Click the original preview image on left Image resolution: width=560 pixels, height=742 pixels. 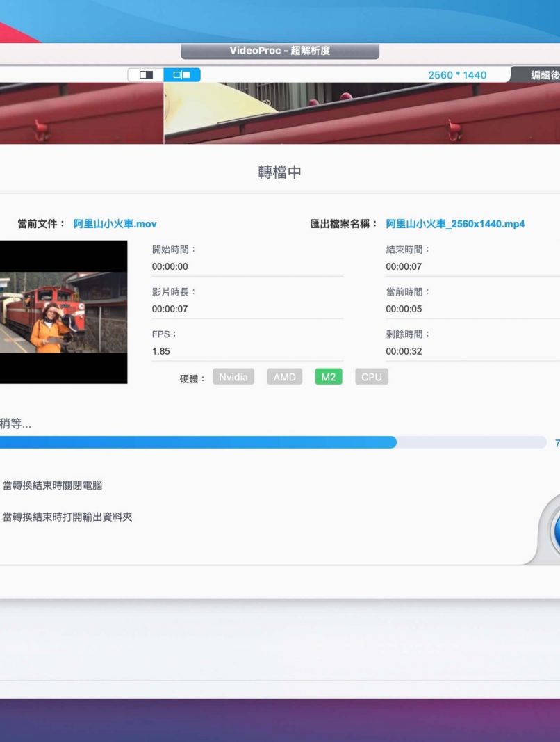click(81, 113)
